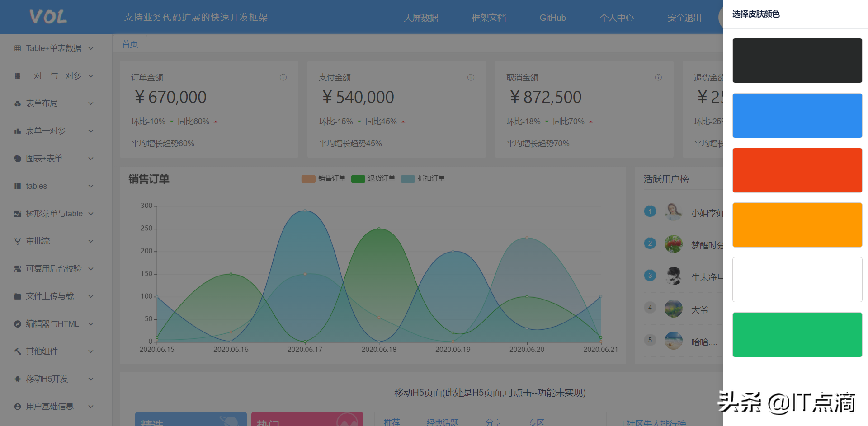The width and height of the screenshot is (868, 426).
Task: Open GitHub in top navigation
Action: (552, 18)
